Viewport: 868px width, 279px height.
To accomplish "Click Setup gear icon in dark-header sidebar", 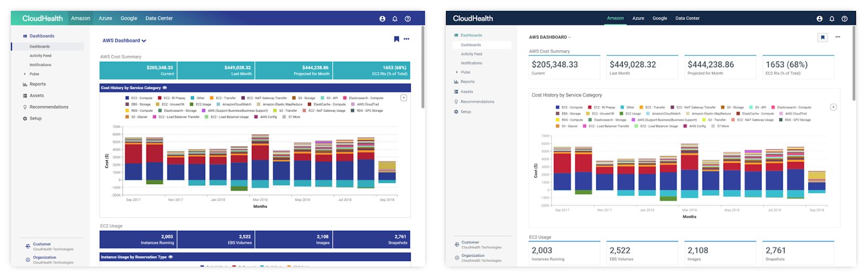I will tap(456, 112).
